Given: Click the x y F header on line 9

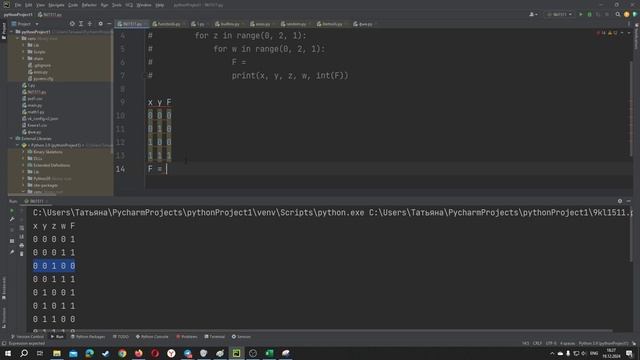Looking at the screenshot, I should coord(160,102).
